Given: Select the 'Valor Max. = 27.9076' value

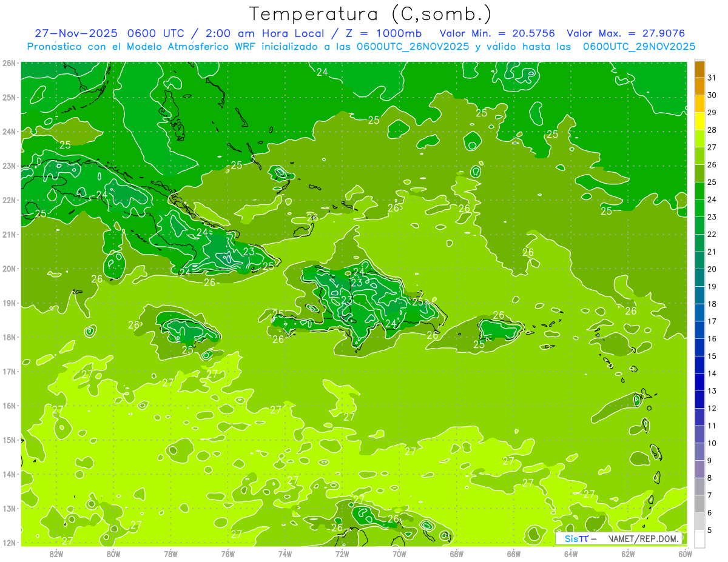Looking at the screenshot, I should coord(626,33).
